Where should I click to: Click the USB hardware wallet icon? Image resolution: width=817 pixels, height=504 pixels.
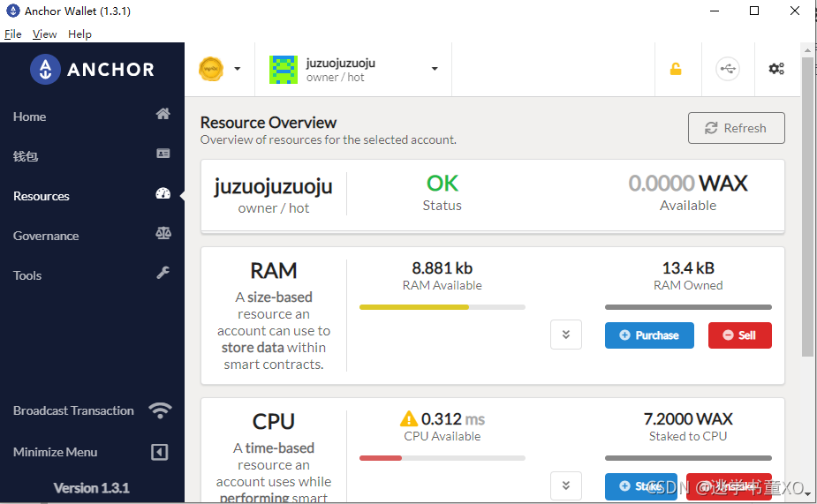click(728, 69)
